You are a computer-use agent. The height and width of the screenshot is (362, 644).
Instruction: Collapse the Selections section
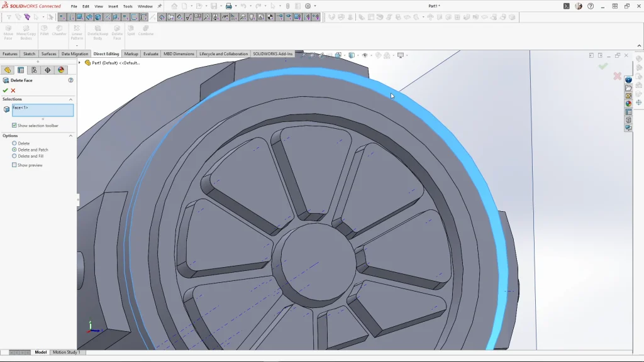(x=70, y=99)
